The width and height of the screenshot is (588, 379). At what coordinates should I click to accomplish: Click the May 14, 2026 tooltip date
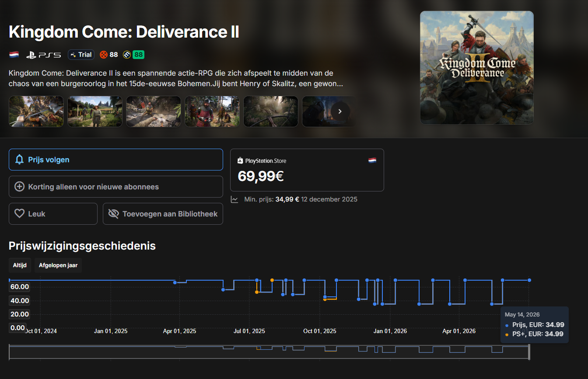[522, 314]
